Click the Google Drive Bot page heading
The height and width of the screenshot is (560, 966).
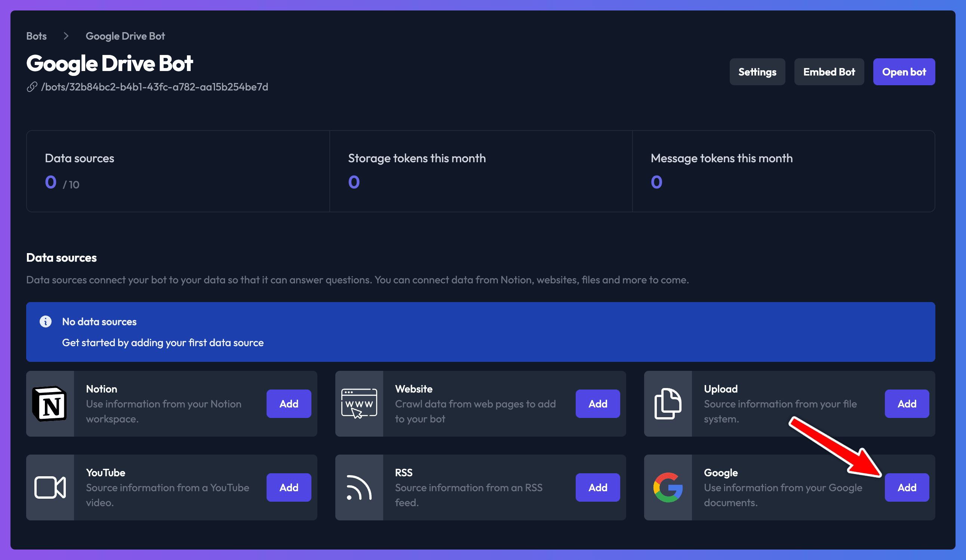(x=110, y=63)
